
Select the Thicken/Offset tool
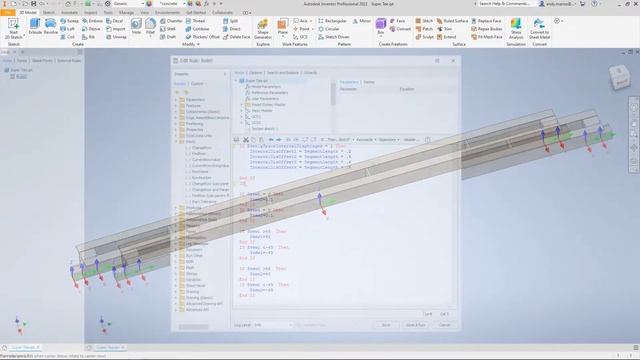(x=202, y=37)
